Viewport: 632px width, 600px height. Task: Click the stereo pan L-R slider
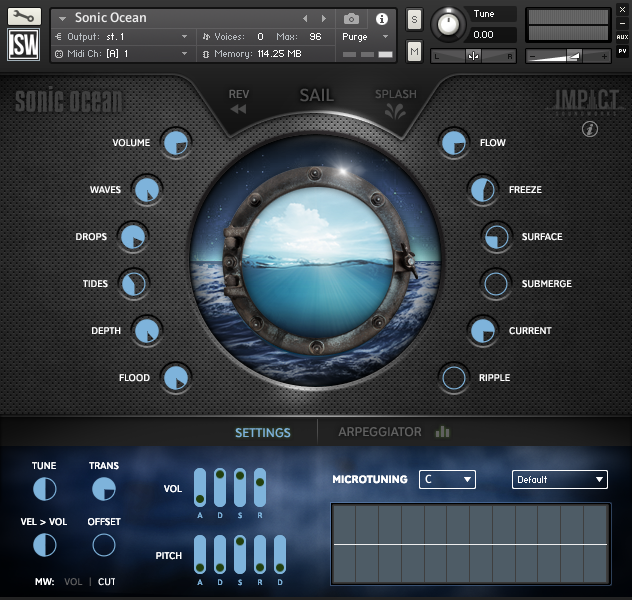pyautogui.click(x=473, y=56)
